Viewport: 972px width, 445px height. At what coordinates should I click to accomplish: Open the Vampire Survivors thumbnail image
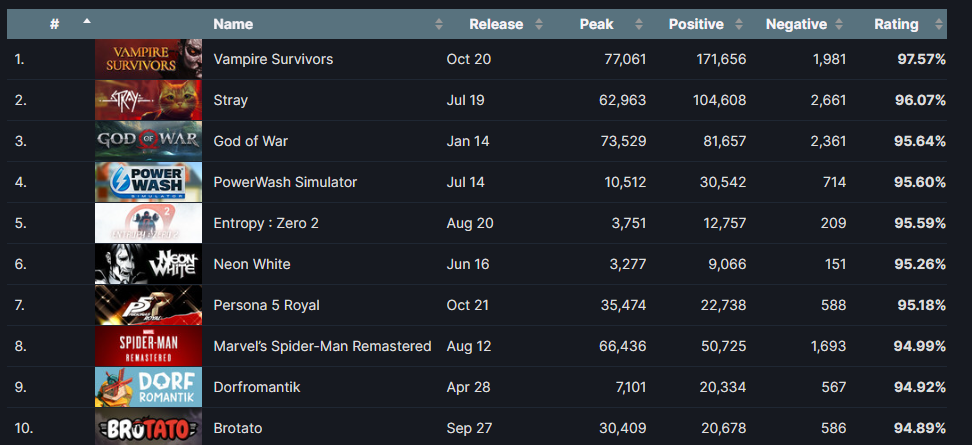[148, 59]
